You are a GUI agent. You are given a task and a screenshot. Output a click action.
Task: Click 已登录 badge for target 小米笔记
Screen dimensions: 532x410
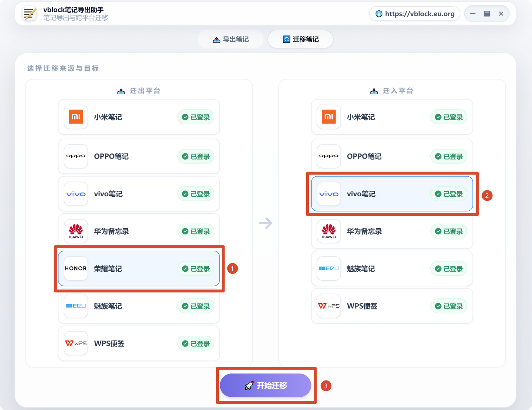coord(449,117)
